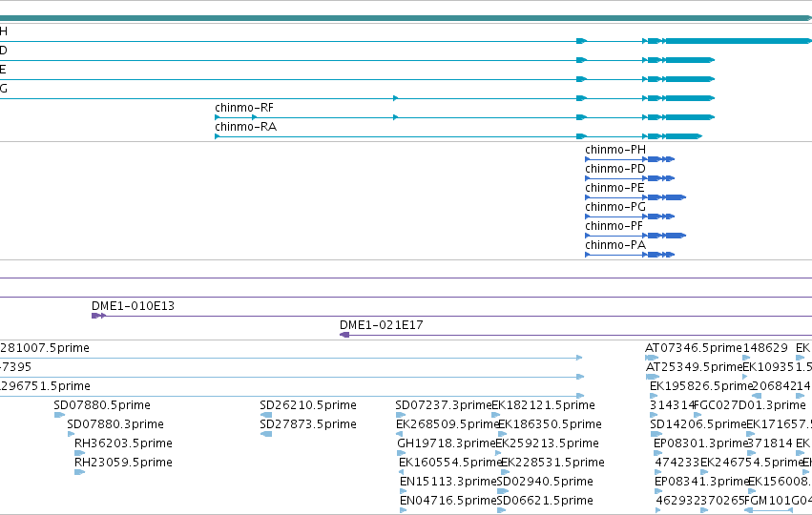Click the SD26210.5prime EST label
812x515 pixels.
308,405
